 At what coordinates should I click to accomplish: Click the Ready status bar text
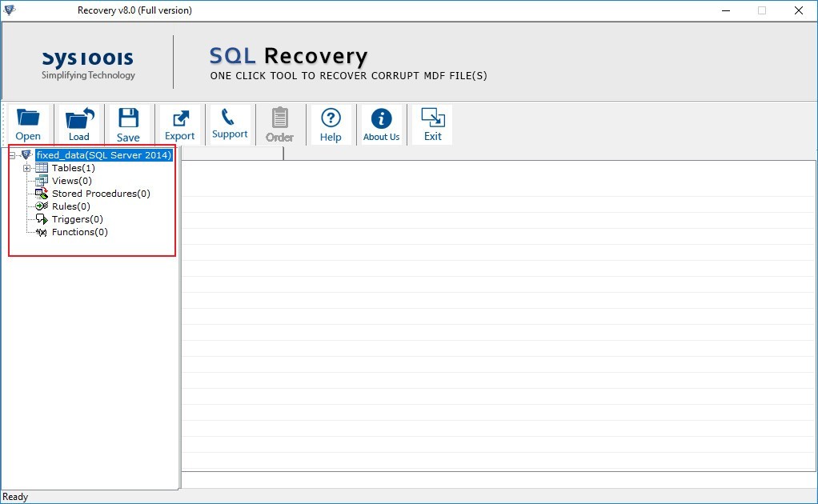click(14, 496)
